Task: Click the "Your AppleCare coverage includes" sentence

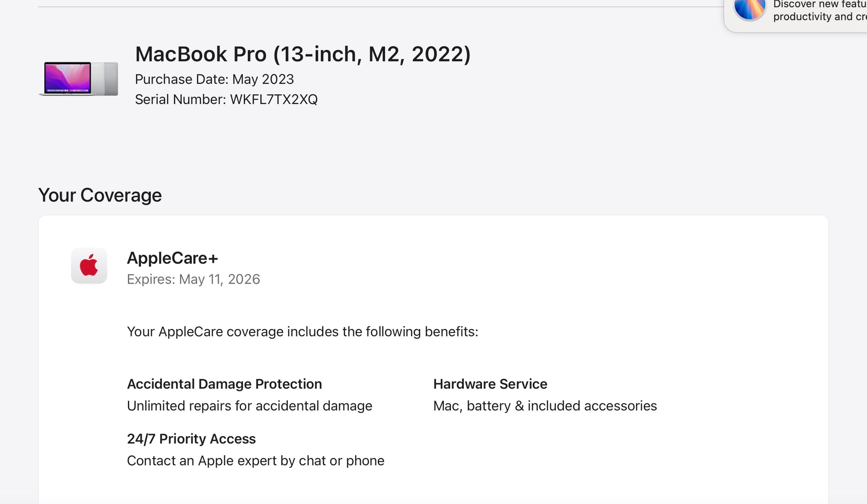Action: point(303,332)
